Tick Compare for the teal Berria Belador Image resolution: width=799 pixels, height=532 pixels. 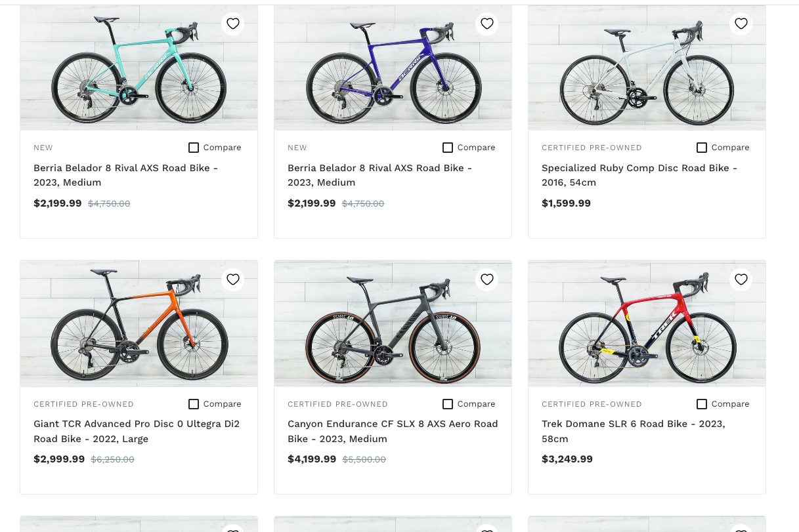(x=194, y=148)
